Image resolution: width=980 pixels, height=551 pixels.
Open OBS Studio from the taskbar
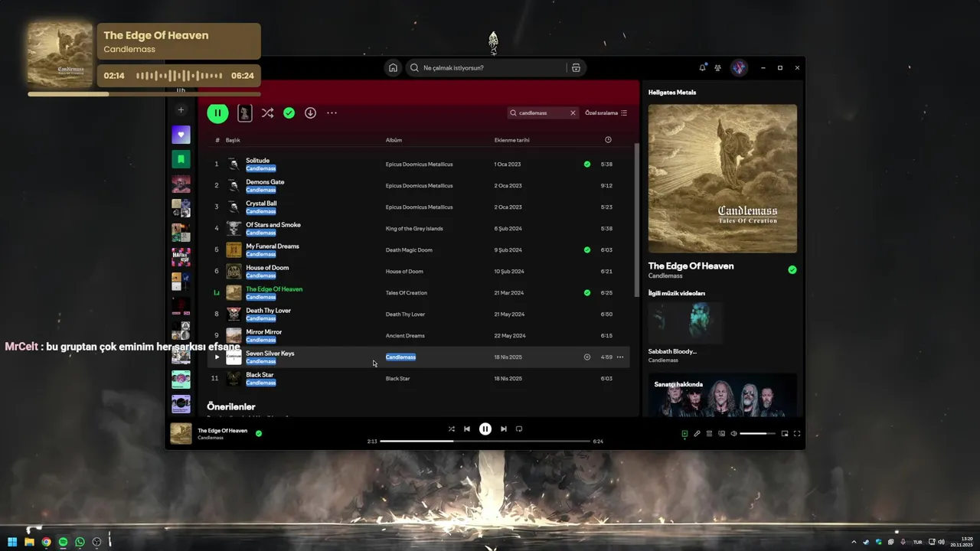(x=96, y=542)
